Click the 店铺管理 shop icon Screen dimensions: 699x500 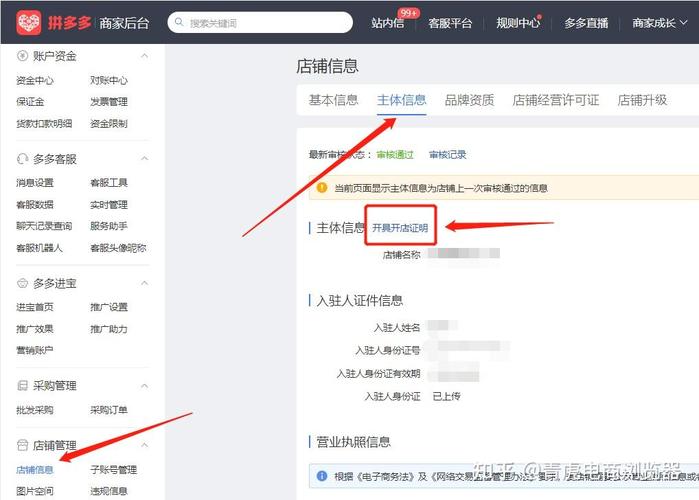(x=22, y=445)
